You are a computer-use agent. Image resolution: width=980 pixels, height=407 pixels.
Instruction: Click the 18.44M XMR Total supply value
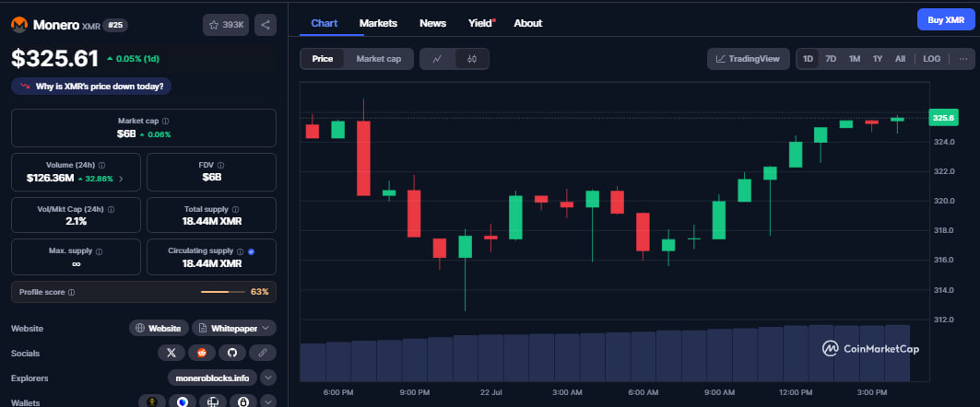click(212, 222)
